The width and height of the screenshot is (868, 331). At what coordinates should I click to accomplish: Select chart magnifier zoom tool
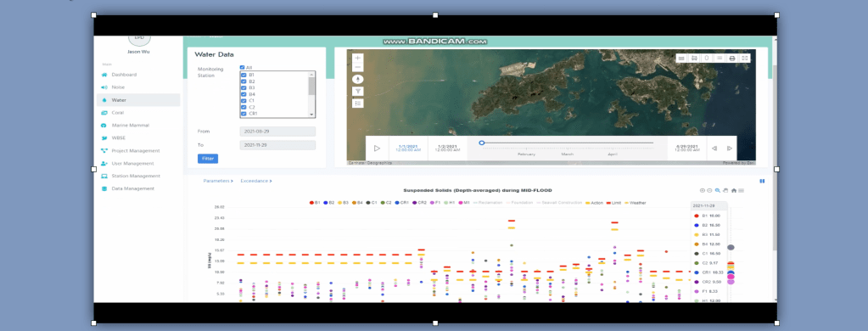[718, 190]
